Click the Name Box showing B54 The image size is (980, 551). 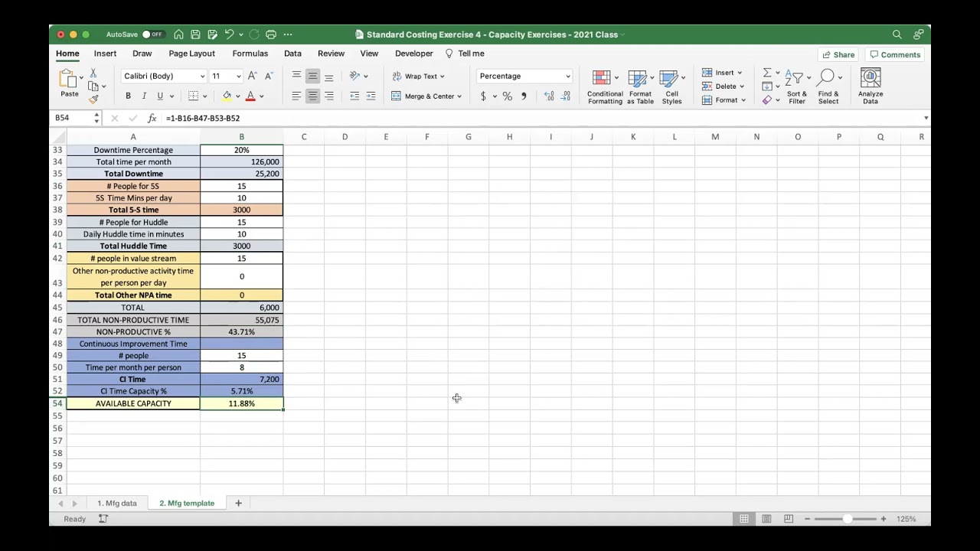coord(73,118)
